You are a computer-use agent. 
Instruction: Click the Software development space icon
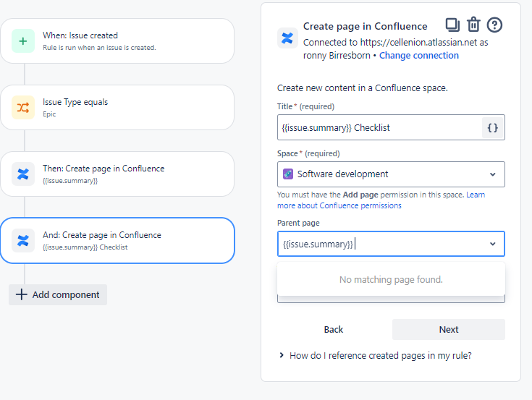[x=288, y=174]
